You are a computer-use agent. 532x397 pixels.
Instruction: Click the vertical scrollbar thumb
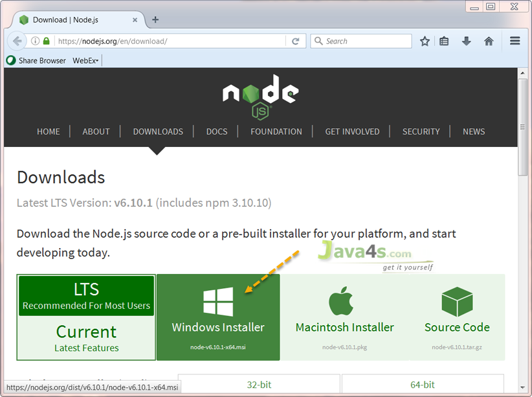[522, 127]
